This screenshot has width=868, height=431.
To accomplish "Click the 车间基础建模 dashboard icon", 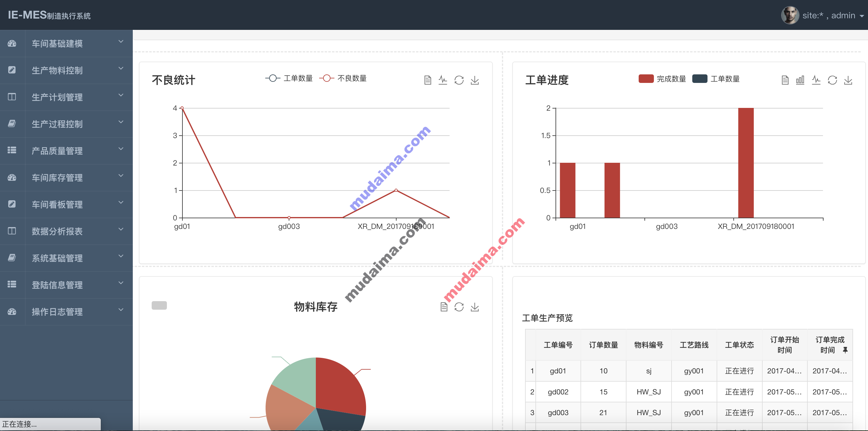I will (x=12, y=44).
